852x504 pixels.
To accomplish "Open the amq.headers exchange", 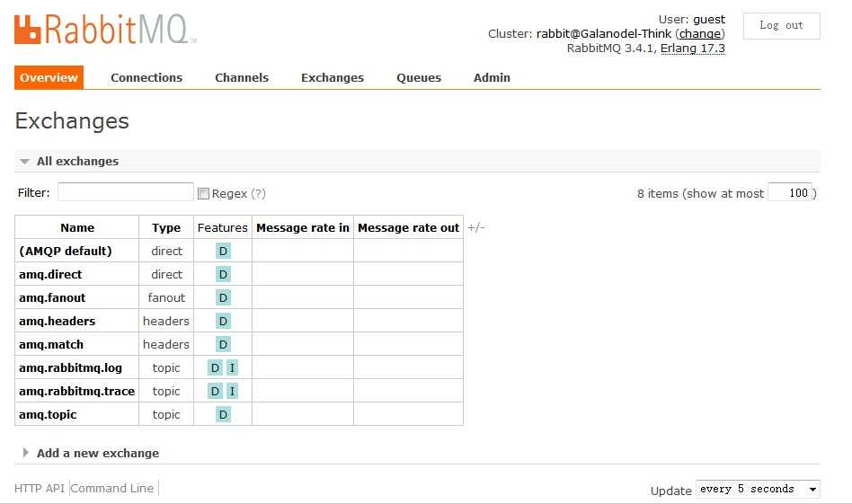I will (x=57, y=321).
